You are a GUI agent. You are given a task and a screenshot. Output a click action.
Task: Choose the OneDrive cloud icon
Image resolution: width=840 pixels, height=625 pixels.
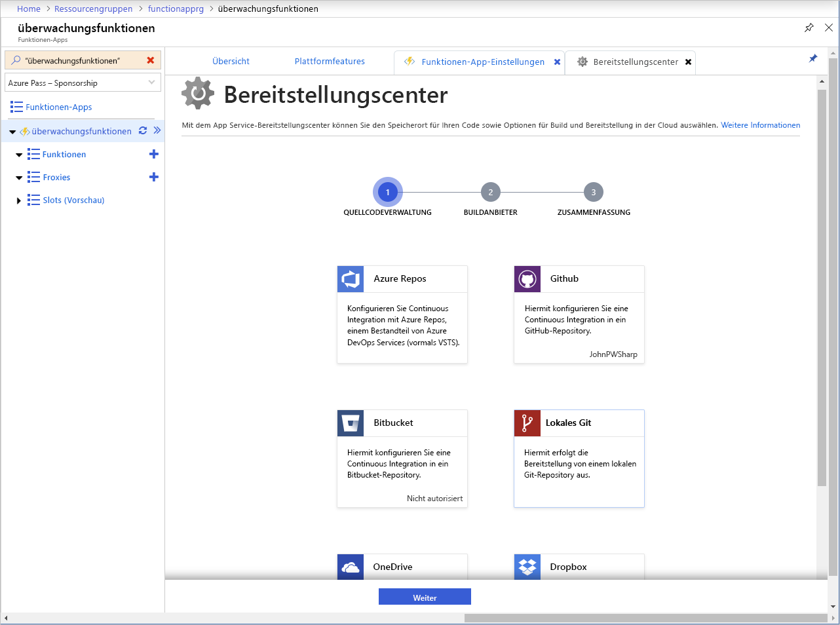351,567
